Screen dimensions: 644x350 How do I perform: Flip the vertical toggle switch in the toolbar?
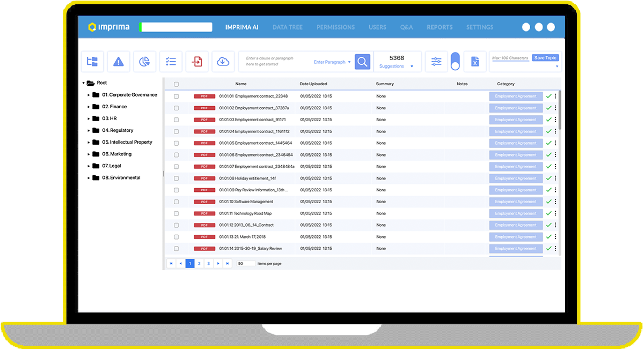click(x=455, y=62)
